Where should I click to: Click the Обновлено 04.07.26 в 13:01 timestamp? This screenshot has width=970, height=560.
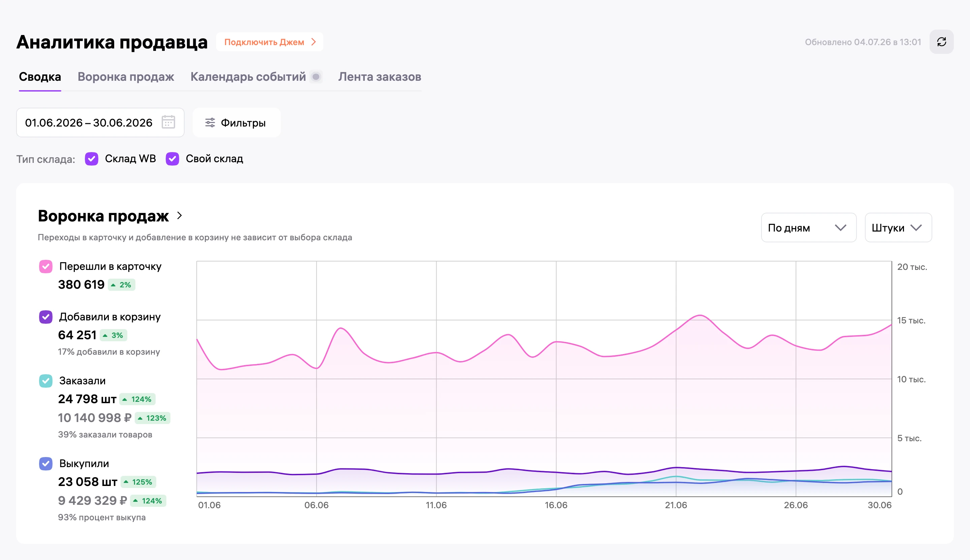pyautogui.click(x=863, y=42)
